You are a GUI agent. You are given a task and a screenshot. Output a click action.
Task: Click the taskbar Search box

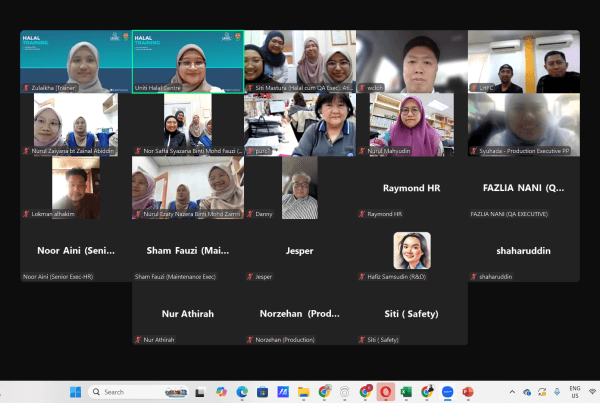pyautogui.click(x=139, y=392)
